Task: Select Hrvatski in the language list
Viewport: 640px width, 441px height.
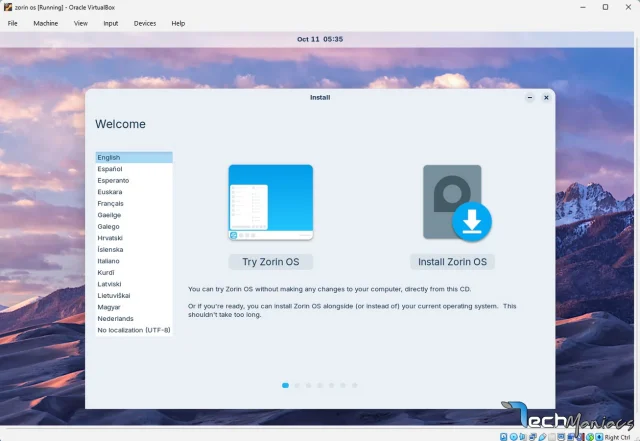Action: coord(134,238)
